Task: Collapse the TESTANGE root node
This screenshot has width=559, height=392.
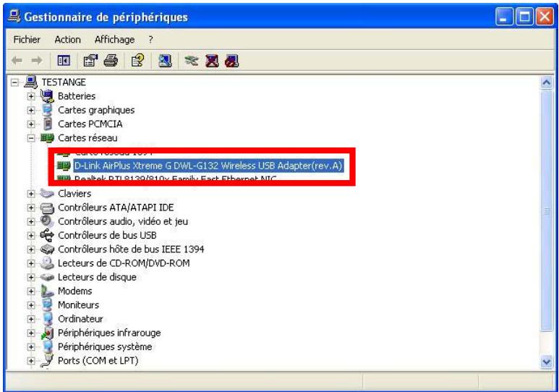Action: click(x=14, y=82)
